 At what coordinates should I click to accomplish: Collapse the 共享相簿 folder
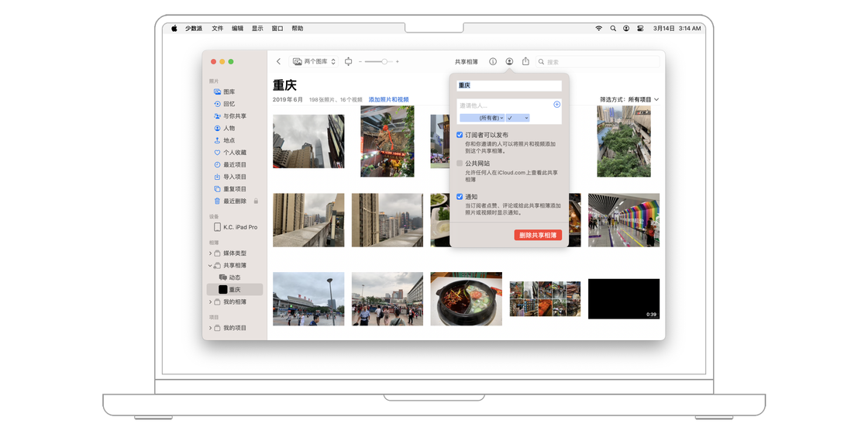[x=210, y=265]
